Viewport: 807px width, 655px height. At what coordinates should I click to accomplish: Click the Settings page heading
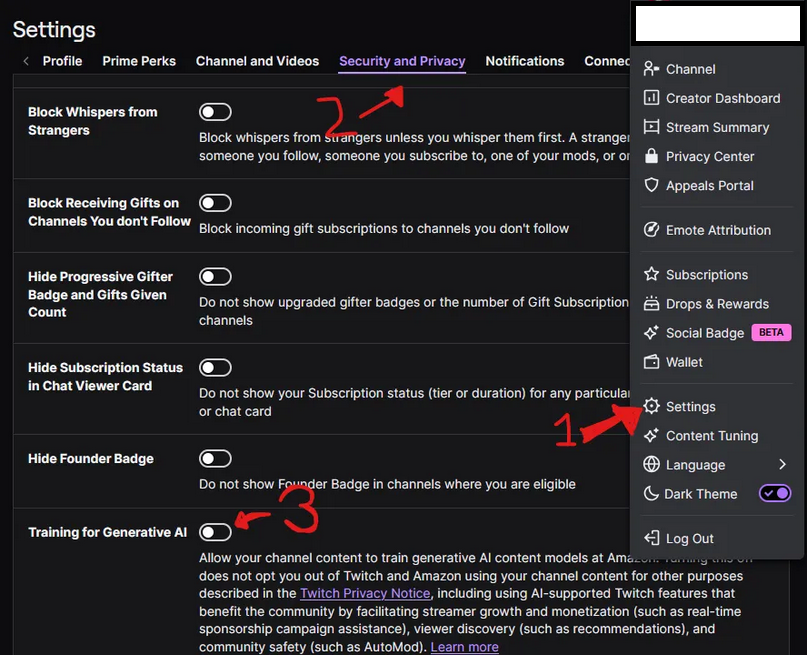(x=54, y=29)
